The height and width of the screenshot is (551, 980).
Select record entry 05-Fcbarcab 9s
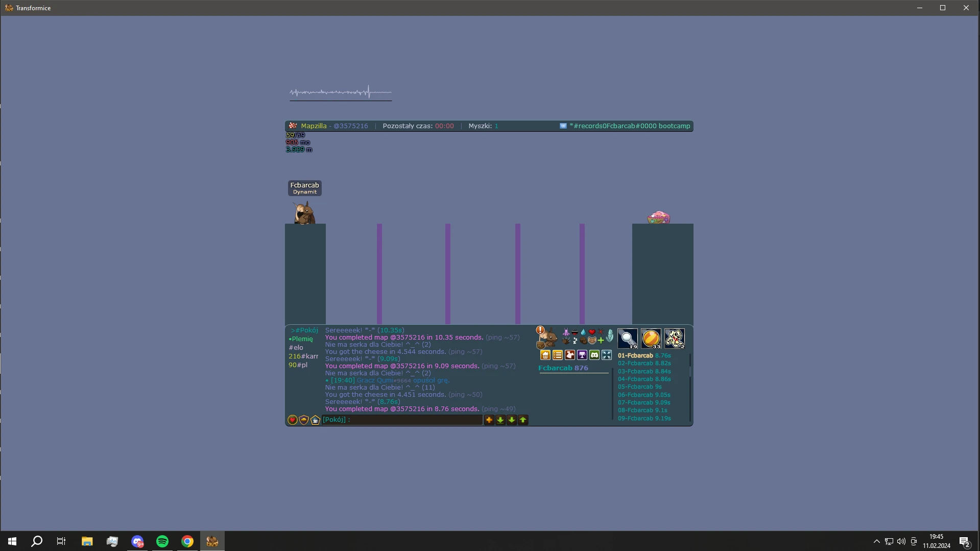click(640, 387)
